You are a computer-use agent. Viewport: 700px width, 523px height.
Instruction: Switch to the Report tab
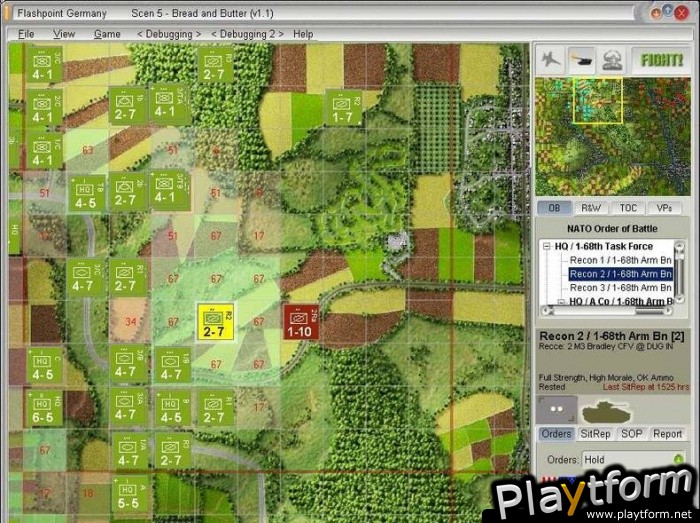(667, 434)
